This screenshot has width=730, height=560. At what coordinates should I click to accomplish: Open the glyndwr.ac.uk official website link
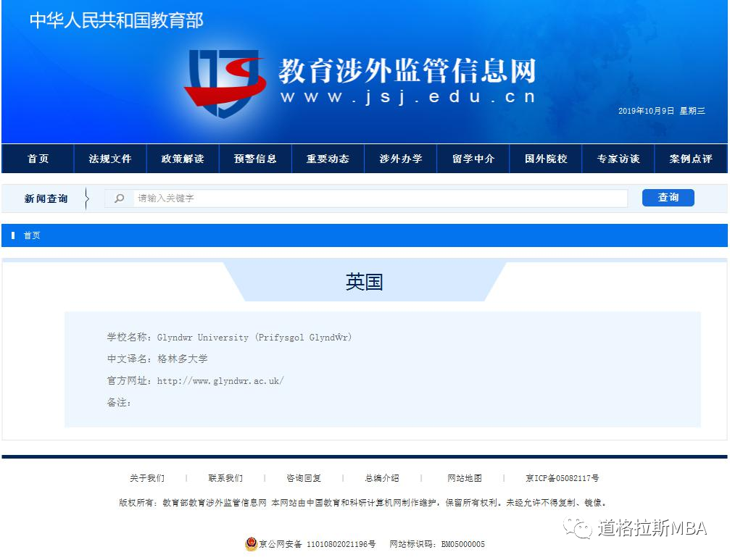(220, 381)
